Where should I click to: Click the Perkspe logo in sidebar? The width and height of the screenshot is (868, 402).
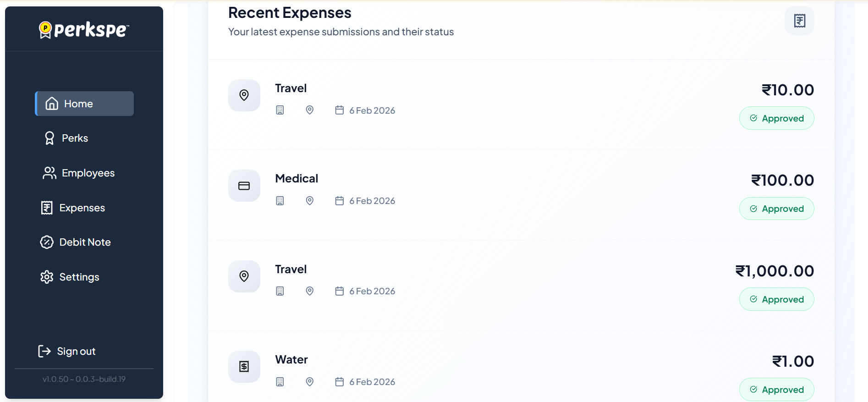[84, 30]
